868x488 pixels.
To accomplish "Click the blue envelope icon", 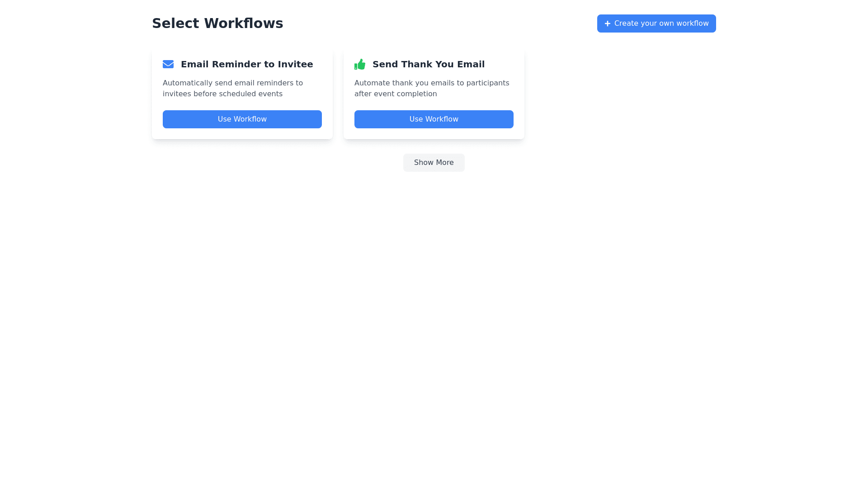I will (x=168, y=64).
